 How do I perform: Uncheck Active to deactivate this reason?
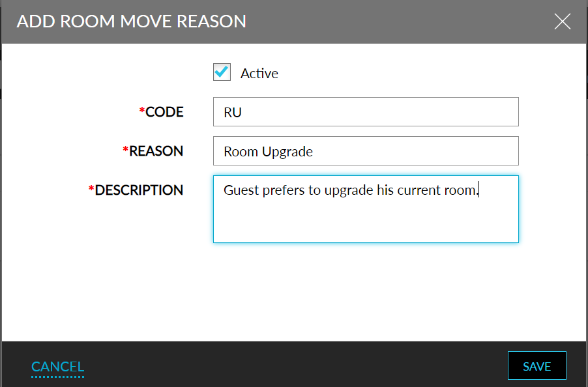pyautogui.click(x=222, y=72)
